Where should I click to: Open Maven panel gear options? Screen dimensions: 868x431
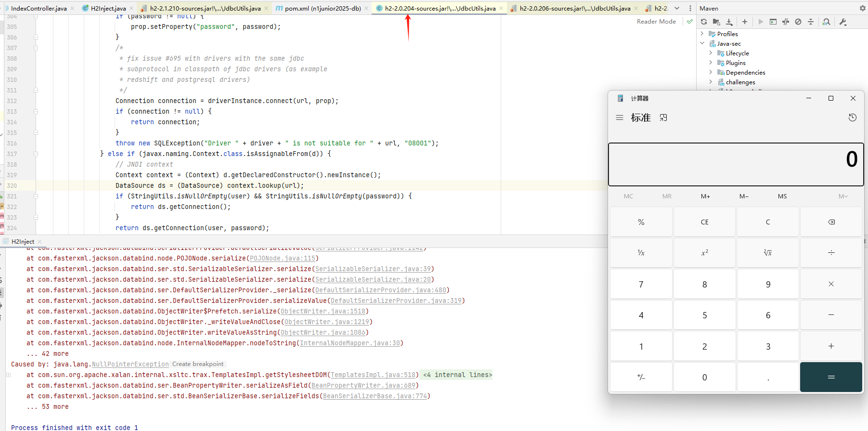click(862, 8)
